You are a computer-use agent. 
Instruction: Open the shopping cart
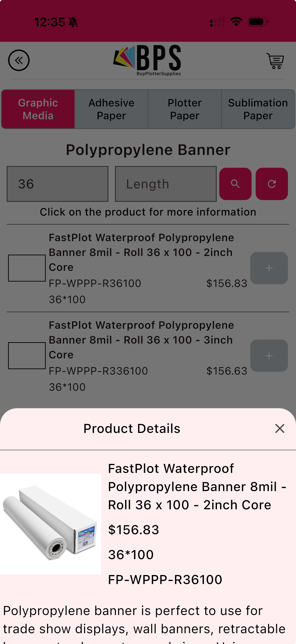coord(275,61)
